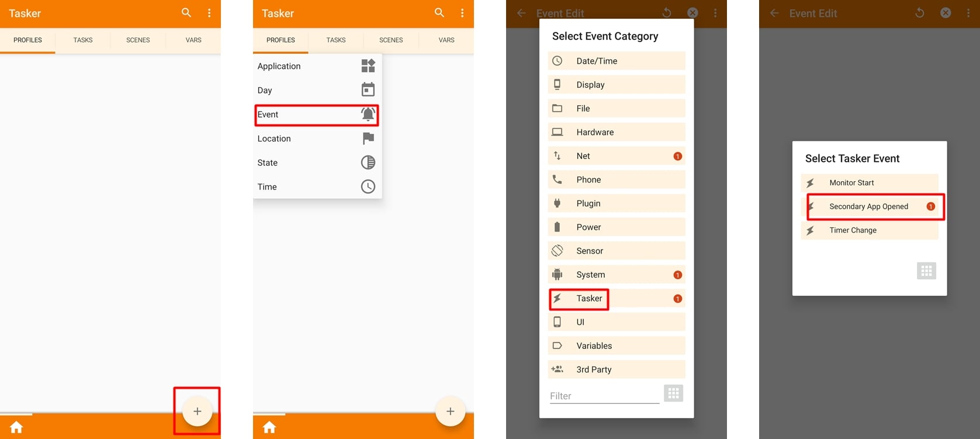Select the Date/Time event category
980x439 pixels.
click(617, 61)
